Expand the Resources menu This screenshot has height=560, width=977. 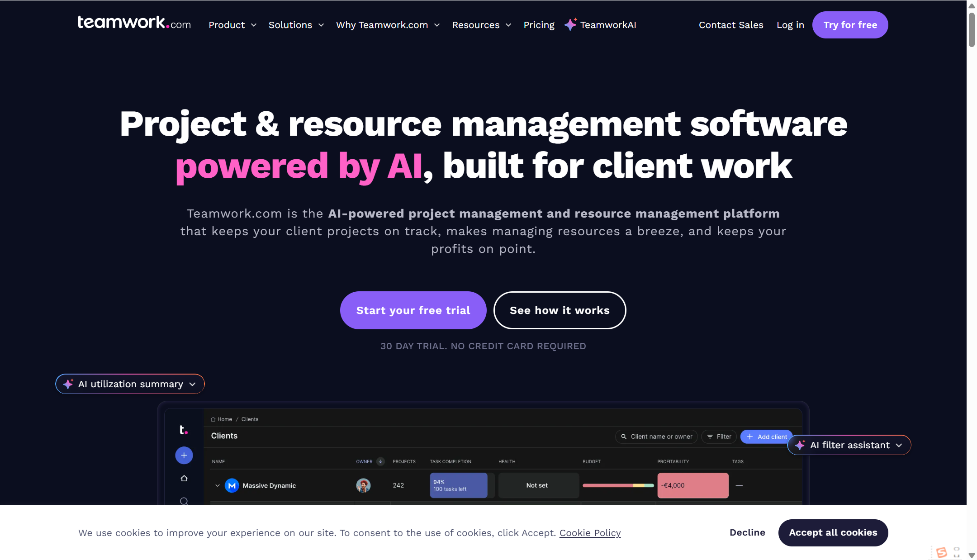pyautogui.click(x=481, y=25)
